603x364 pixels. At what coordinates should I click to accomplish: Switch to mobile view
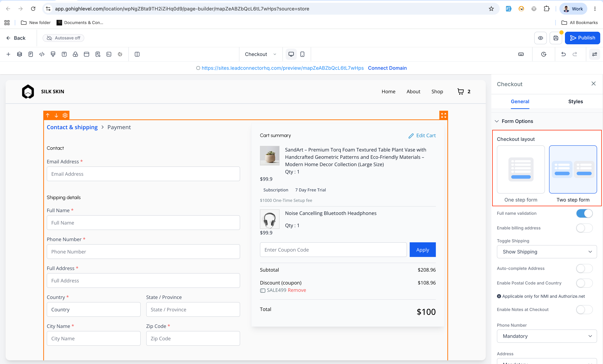tap(303, 54)
